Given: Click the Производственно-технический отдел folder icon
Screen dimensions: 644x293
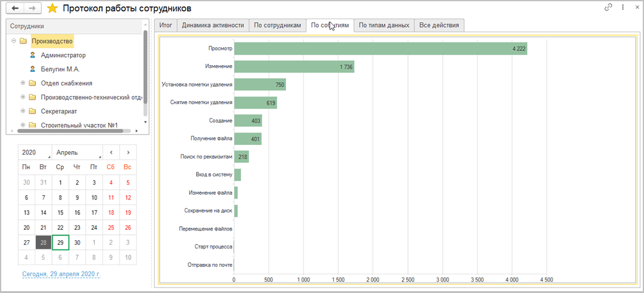Looking at the screenshot, I should [32, 97].
